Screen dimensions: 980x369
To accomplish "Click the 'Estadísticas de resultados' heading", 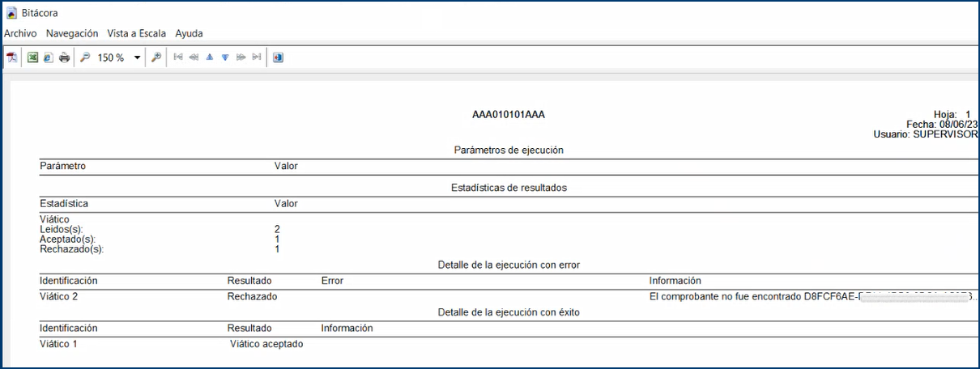I will [x=509, y=188].
